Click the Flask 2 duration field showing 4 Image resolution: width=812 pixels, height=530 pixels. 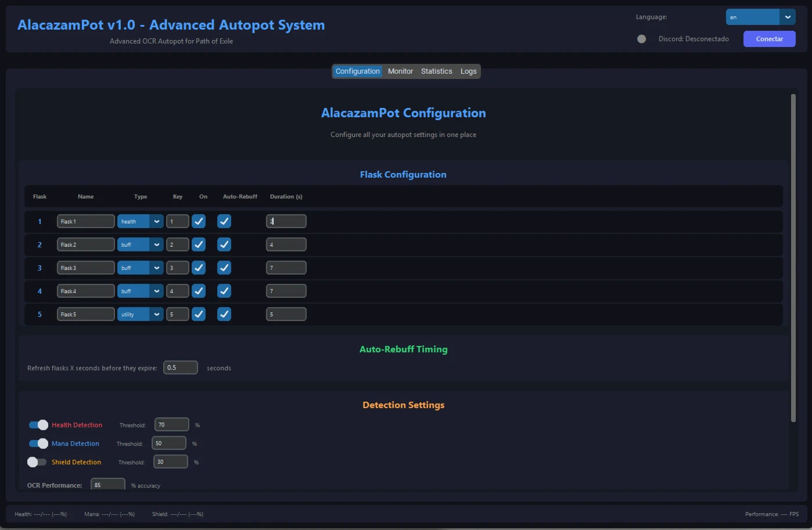[x=286, y=244]
